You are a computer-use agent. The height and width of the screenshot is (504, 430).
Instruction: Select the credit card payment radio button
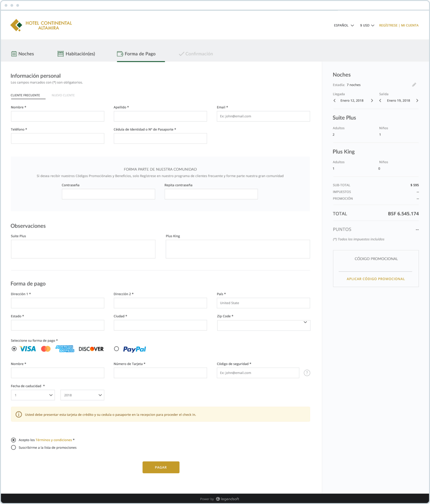click(x=14, y=349)
